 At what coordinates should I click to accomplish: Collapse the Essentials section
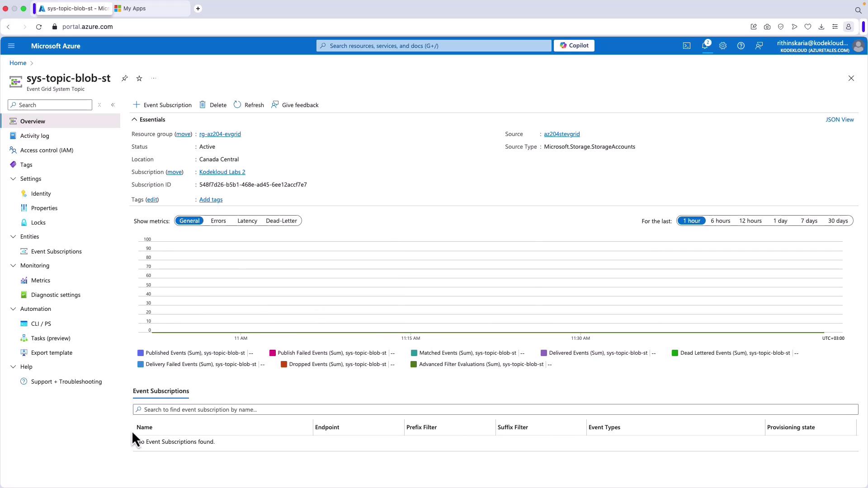134,120
